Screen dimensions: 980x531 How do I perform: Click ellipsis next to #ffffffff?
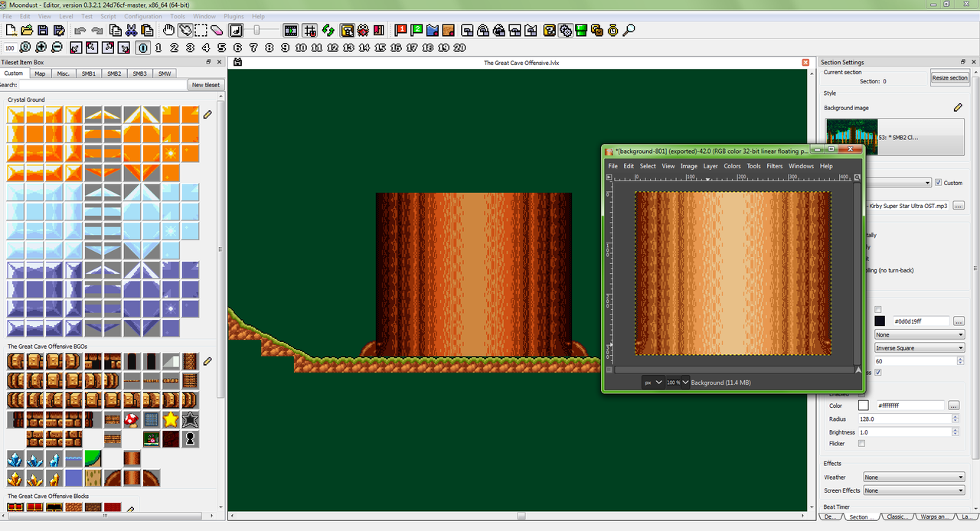point(954,406)
